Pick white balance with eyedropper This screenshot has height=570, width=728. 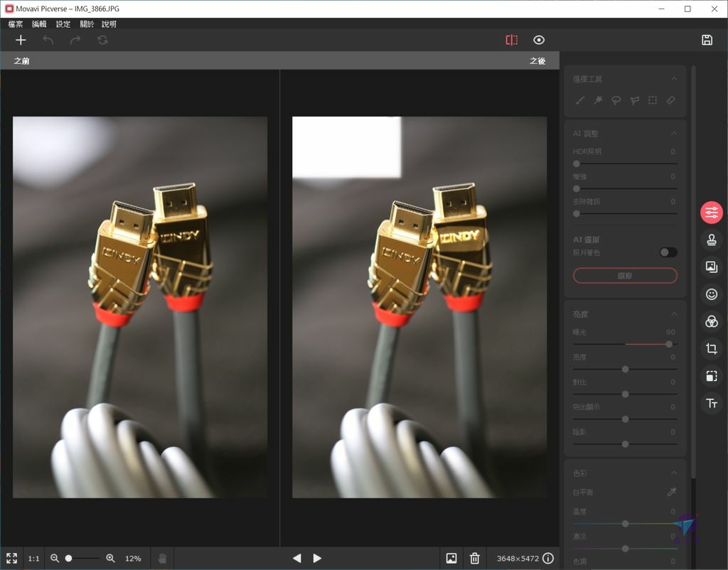coord(671,492)
